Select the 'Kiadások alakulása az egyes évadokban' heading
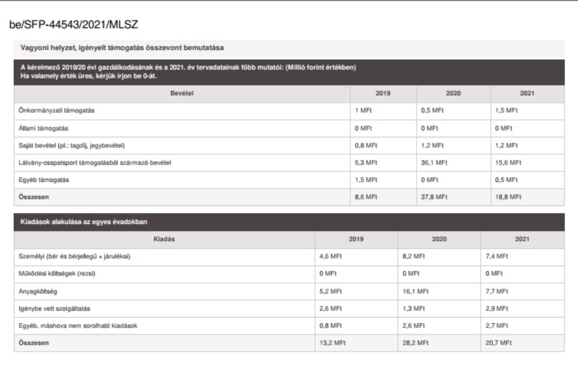Screen dimensions: 578x392 click(x=84, y=222)
